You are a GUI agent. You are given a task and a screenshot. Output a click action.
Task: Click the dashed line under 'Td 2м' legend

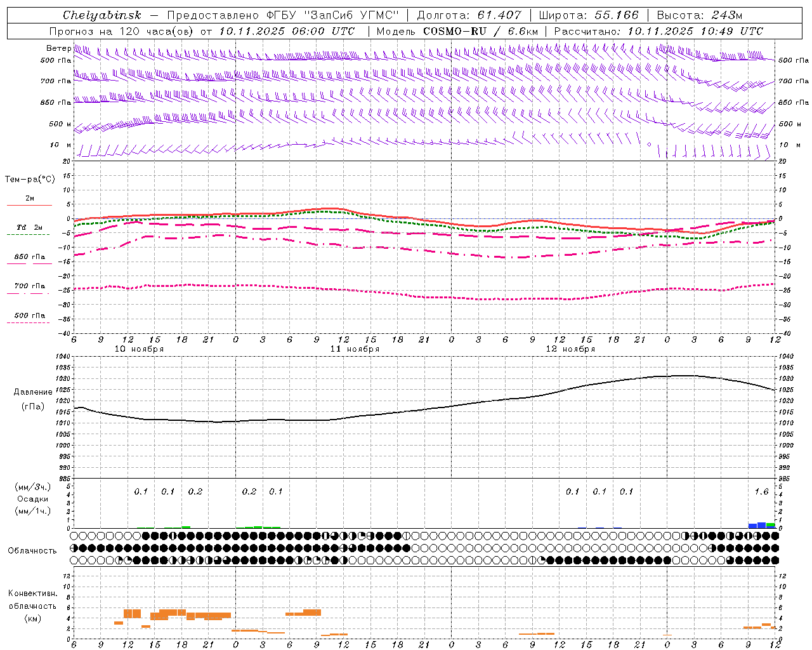click(29, 235)
